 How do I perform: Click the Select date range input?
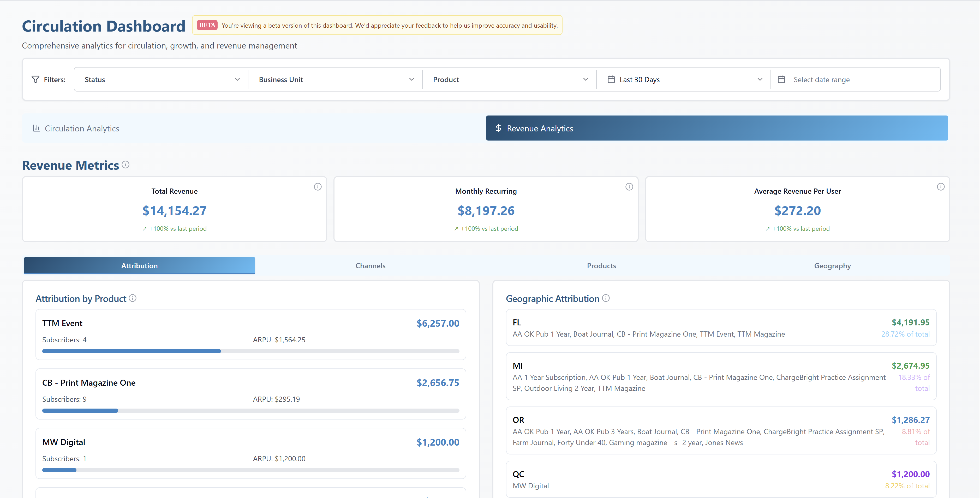(x=856, y=80)
